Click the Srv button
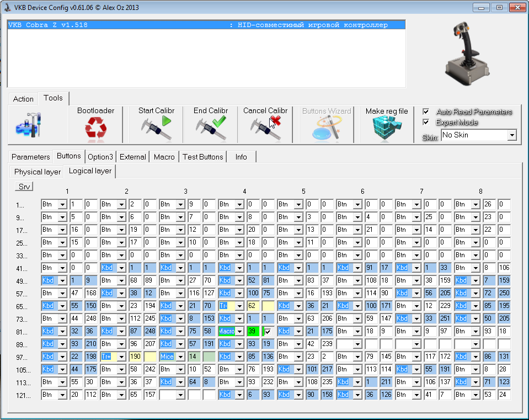This screenshot has height=420, width=529. pyautogui.click(x=24, y=187)
